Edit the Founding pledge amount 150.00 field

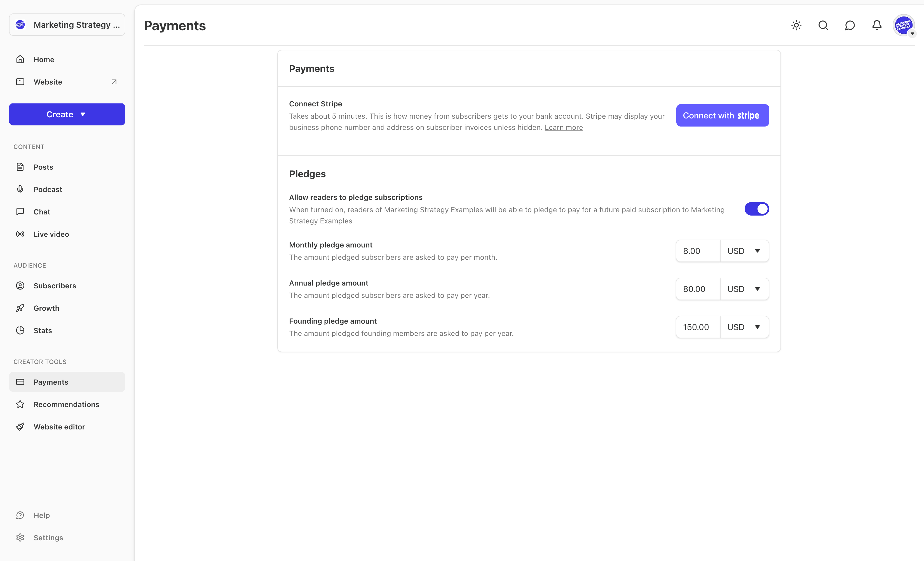pyautogui.click(x=698, y=327)
